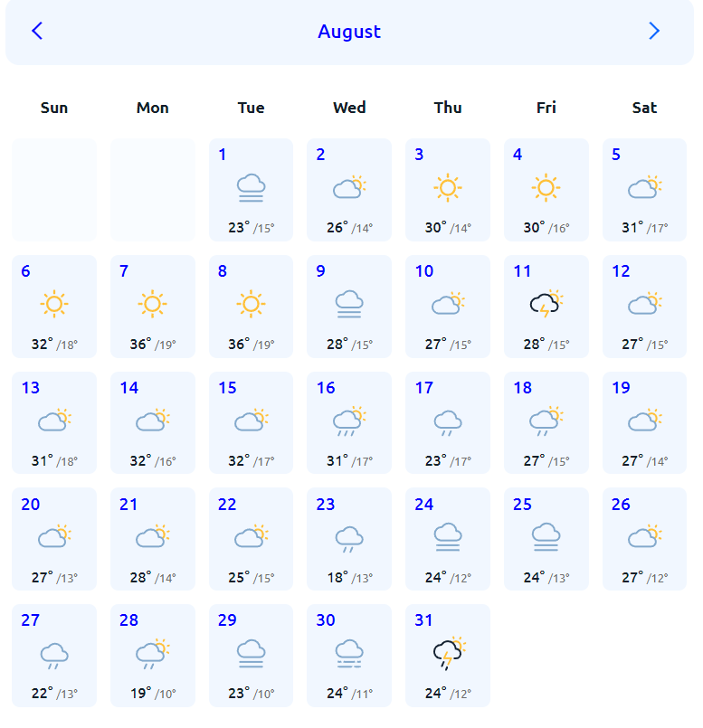Click the Sun column header
This screenshot has height=728, width=703.
pyautogui.click(x=54, y=108)
